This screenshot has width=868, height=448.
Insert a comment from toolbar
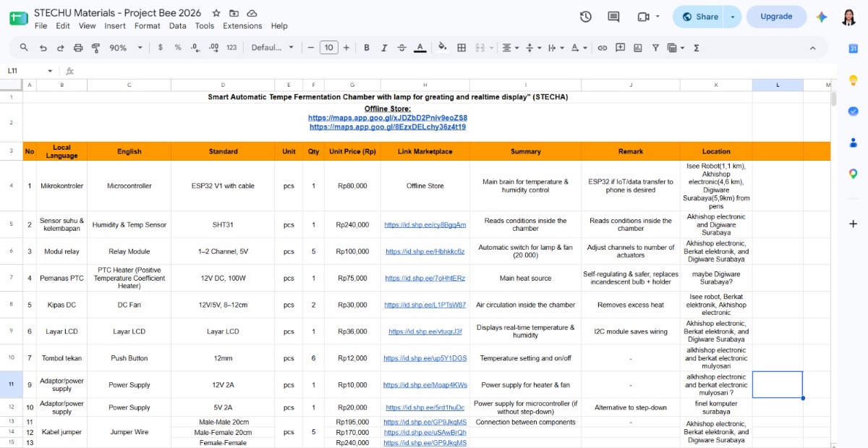pyautogui.click(x=620, y=48)
